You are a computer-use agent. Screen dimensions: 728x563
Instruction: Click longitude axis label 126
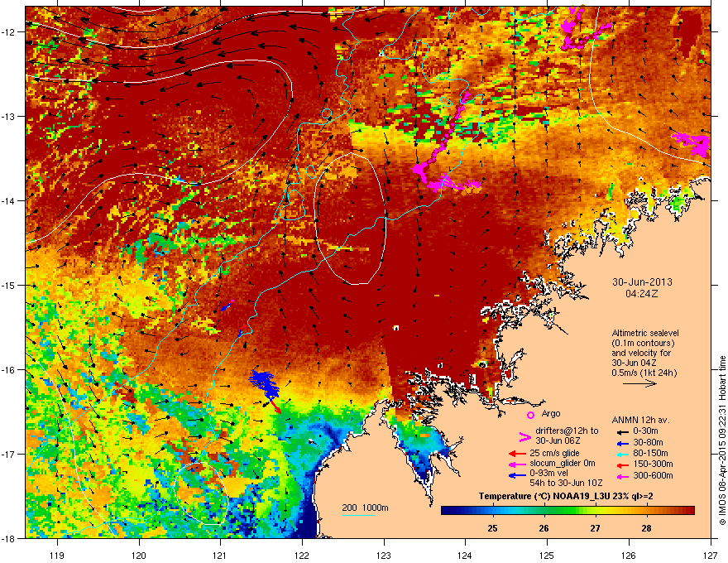coord(629,555)
